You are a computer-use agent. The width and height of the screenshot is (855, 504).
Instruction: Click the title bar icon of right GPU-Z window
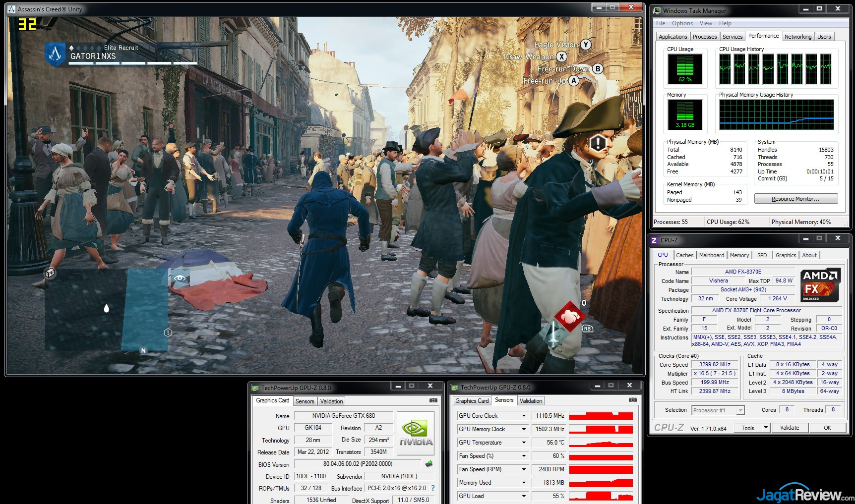[454, 388]
